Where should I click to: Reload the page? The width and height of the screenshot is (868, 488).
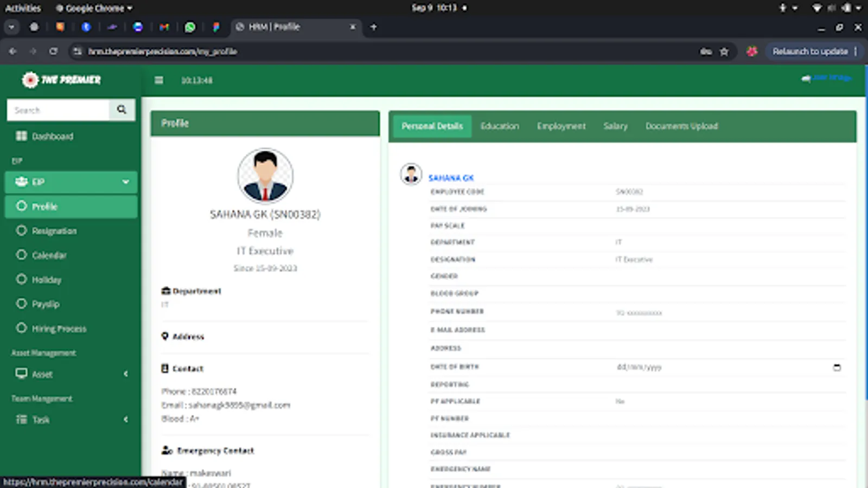[x=53, y=52]
